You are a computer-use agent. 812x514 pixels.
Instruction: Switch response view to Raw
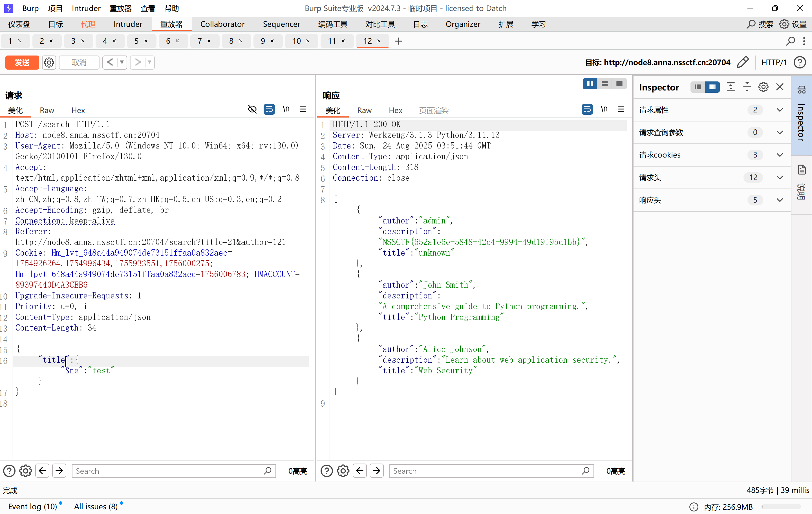coord(365,110)
